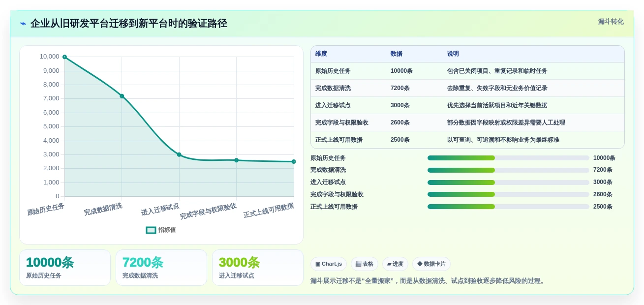Click description 优先选择当前活跃项目和近年关键数据

click(x=497, y=105)
